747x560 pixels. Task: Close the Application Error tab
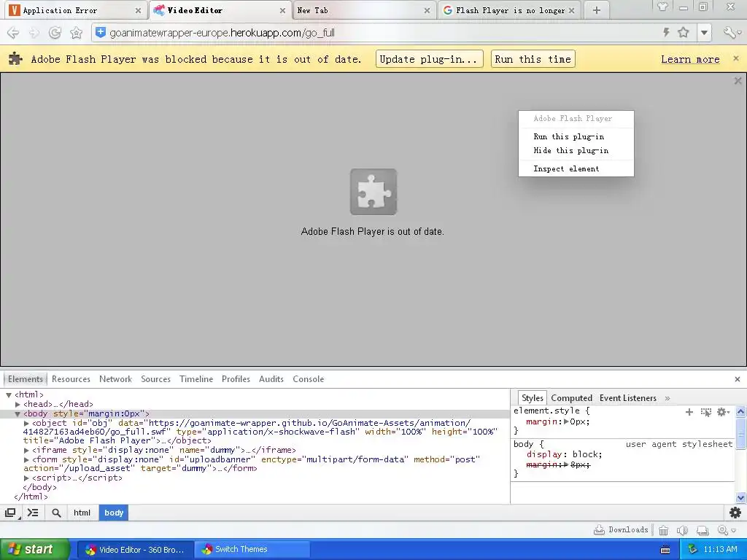coord(138,10)
